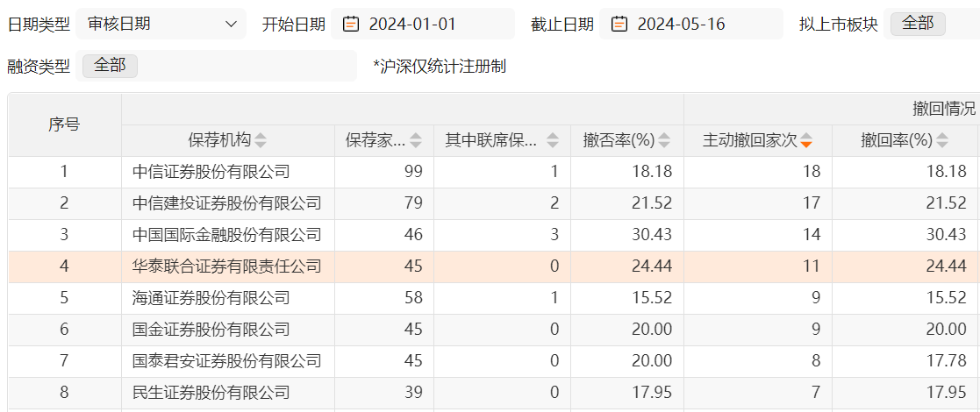Select the 全部 tag in 拟上市板块
The image size is (980, 412).
918,25
